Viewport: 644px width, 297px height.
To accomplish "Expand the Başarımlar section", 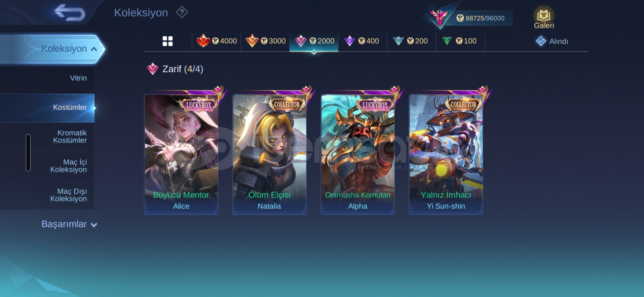I will tap(69, 224).
